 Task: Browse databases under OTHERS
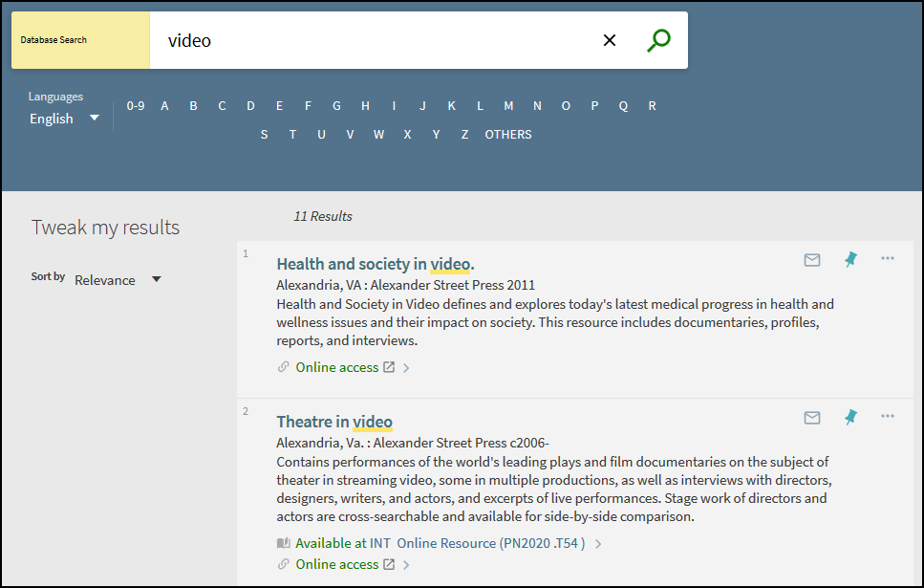[507, 135]
